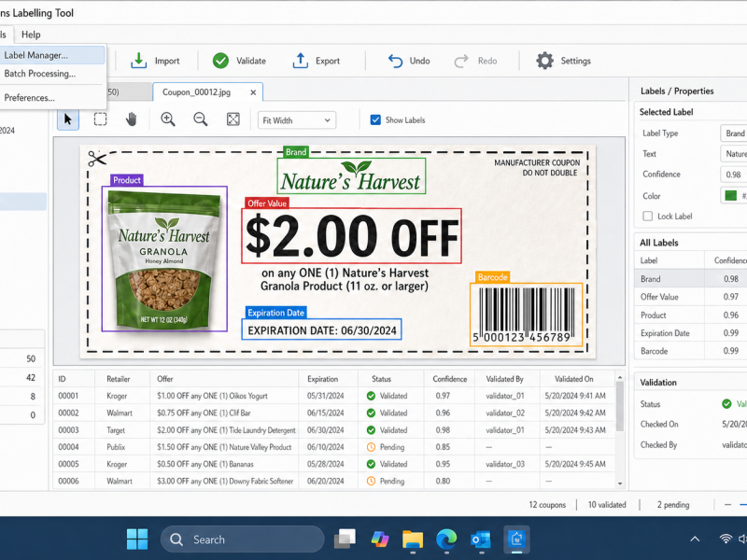Click the fit to screen icon
This screenshot has width=747, height=560.
coord(233,119)
